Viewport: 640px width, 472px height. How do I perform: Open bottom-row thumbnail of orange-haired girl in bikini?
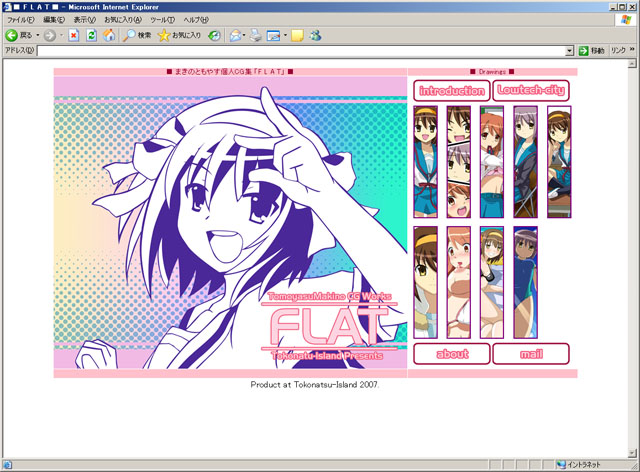click(458, 283)
